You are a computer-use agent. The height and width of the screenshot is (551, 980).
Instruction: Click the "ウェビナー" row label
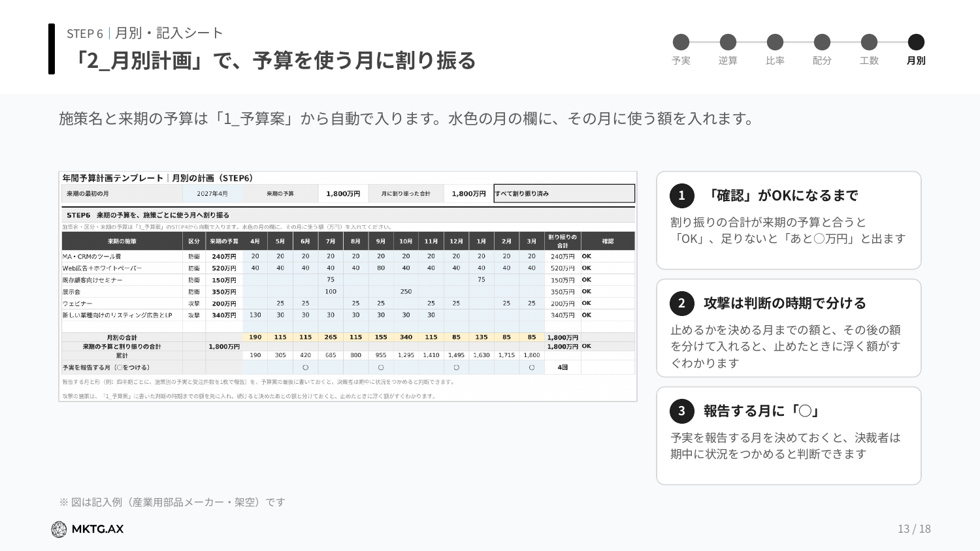pyautogui.click(x=77, y=304)
